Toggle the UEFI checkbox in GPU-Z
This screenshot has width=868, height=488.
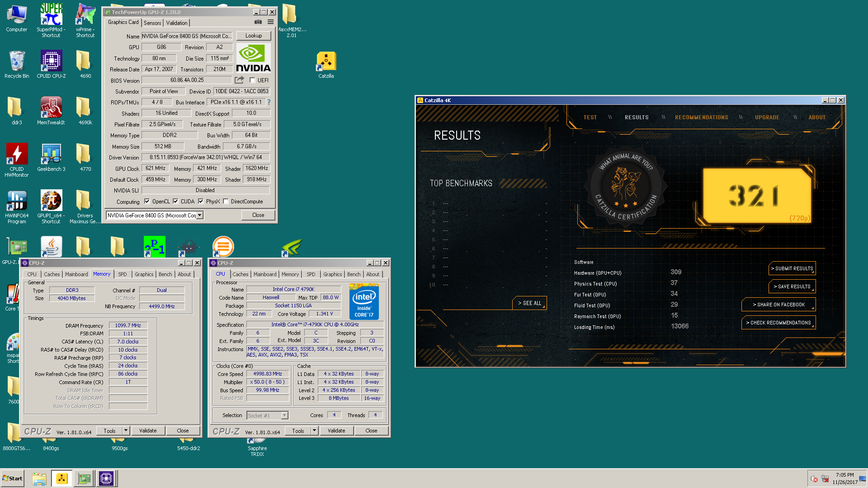point(253,80)
